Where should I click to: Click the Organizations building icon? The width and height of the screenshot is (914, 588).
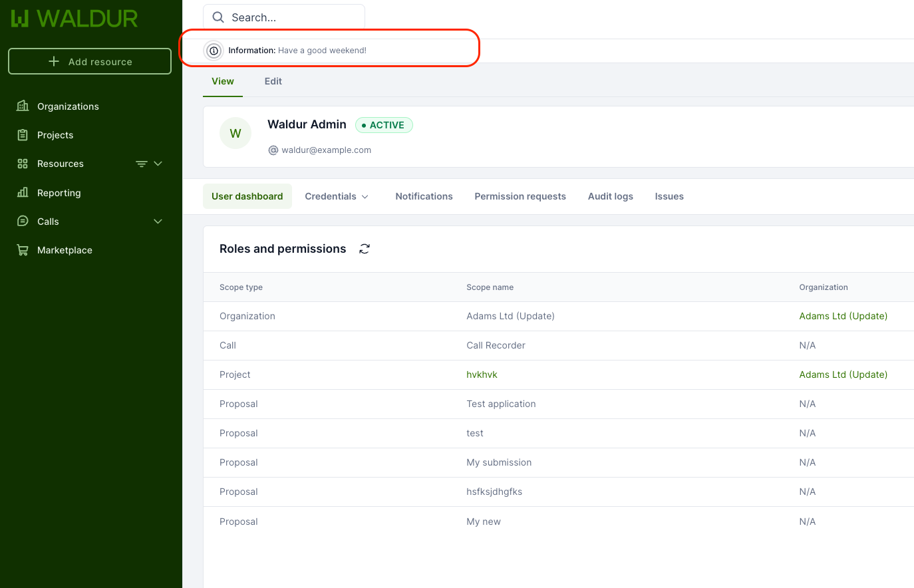[23, 106]
